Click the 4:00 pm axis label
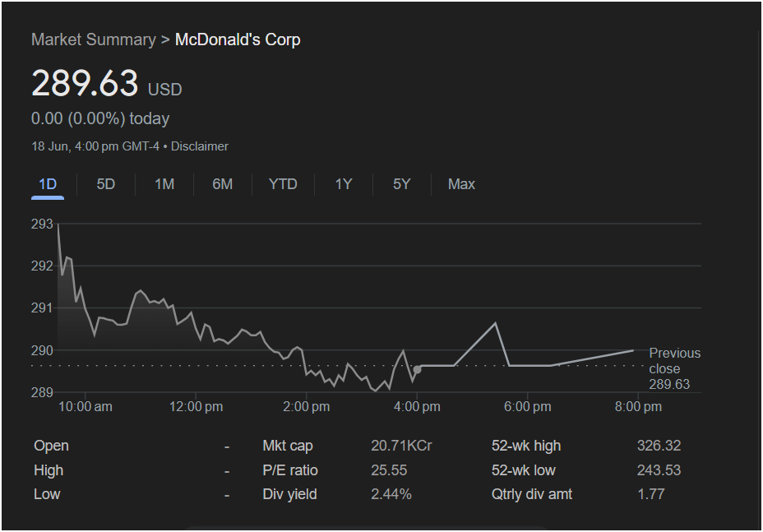The image size is (763, 532). pyautogui.click(x=417, y=407)
